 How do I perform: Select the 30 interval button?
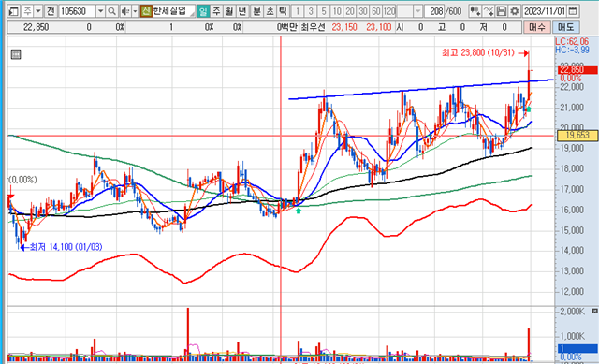point(363,11)
